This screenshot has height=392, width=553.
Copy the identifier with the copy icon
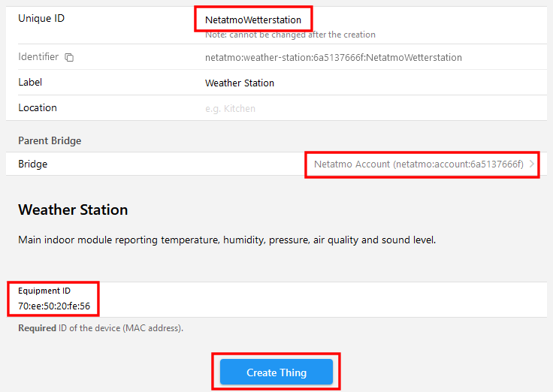point(69,57)
